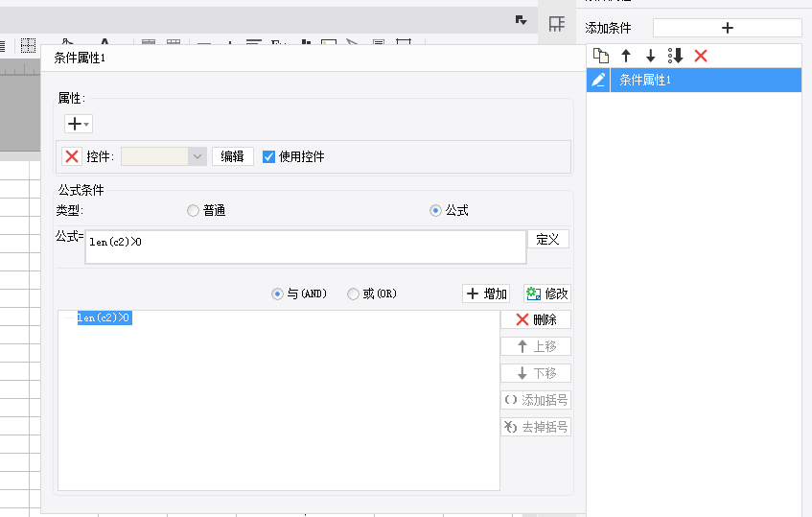This screenshot has width=812, height=517.
Task: Click the copy condition icon
Action: [x=601, y=56]
